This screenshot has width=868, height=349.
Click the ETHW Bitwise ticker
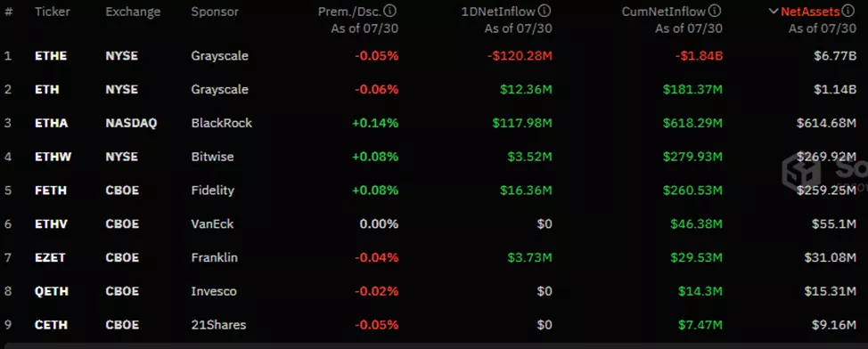point(52,157)
